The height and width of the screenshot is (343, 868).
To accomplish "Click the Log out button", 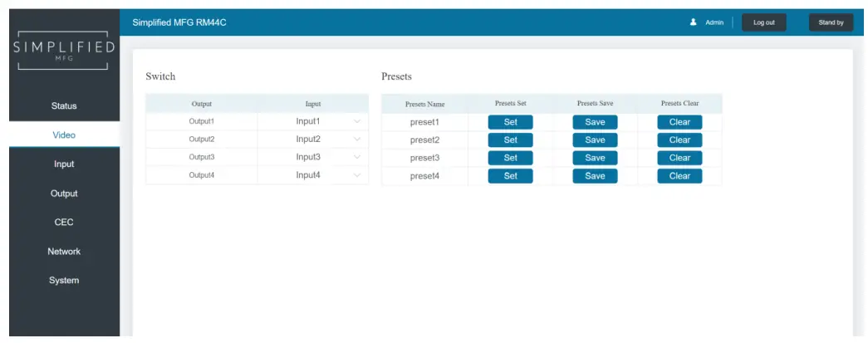I will [764, 22].
